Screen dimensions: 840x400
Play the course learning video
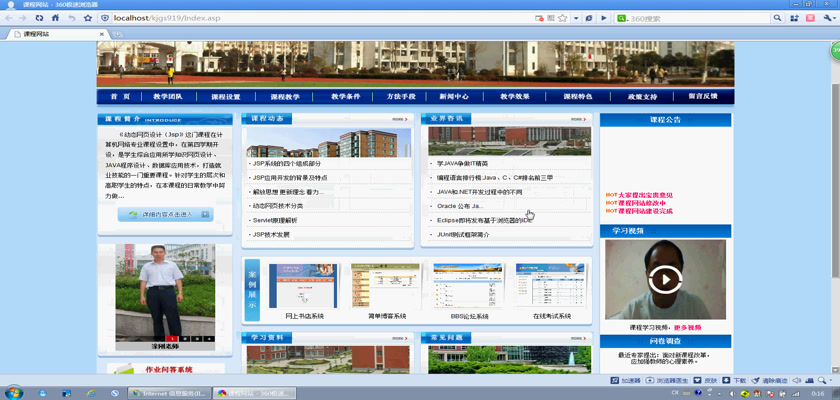[665, 279]
